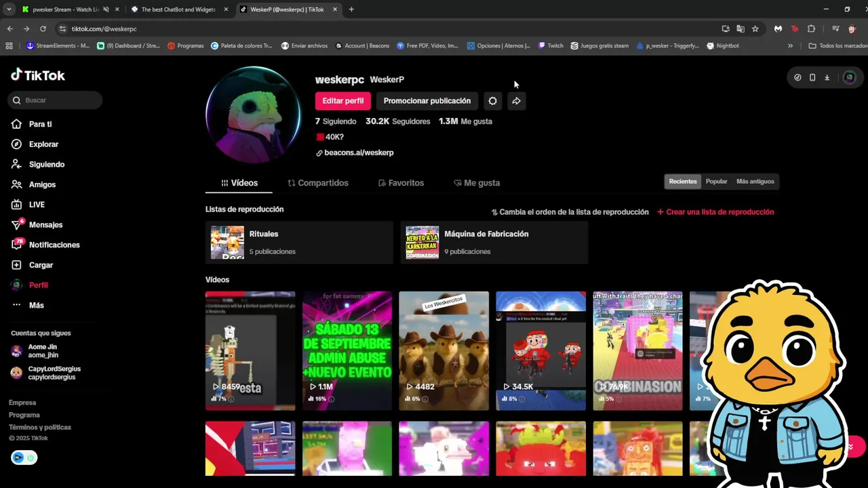This screenshot has height=488, width=868.
Task: Click the 7 Siguiendo count
Action: [x=336, y=121]
